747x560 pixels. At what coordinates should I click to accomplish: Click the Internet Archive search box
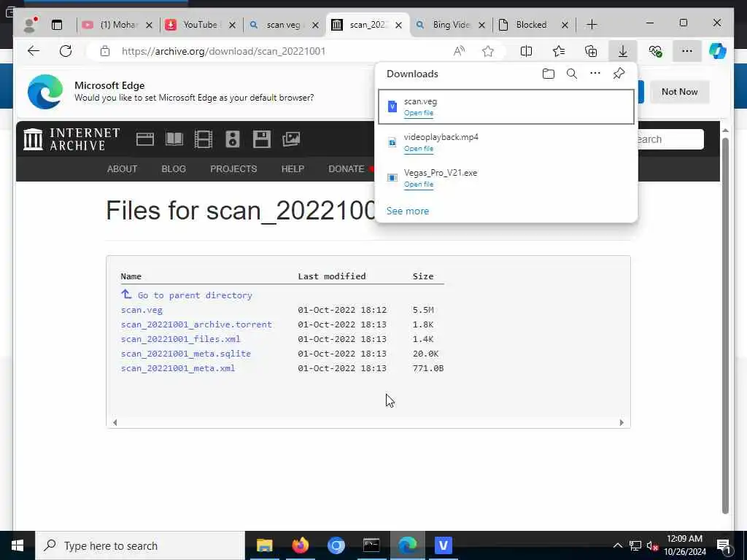[x=671, y=139]
